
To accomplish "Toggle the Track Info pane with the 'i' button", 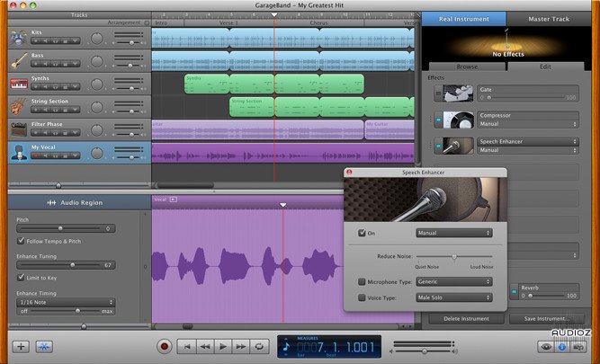I will point(562,347).
